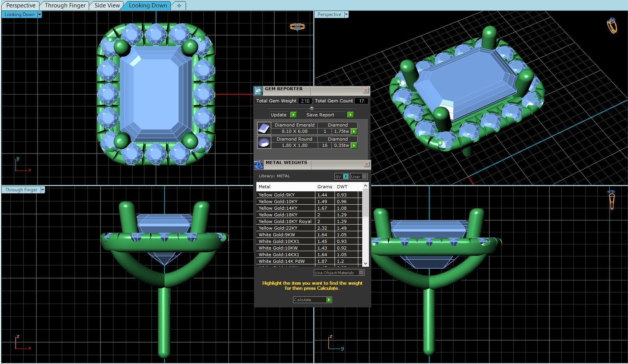Click the 1.75tw weight cell
This screenshot has height=364, width=628.
coord(341,132)
